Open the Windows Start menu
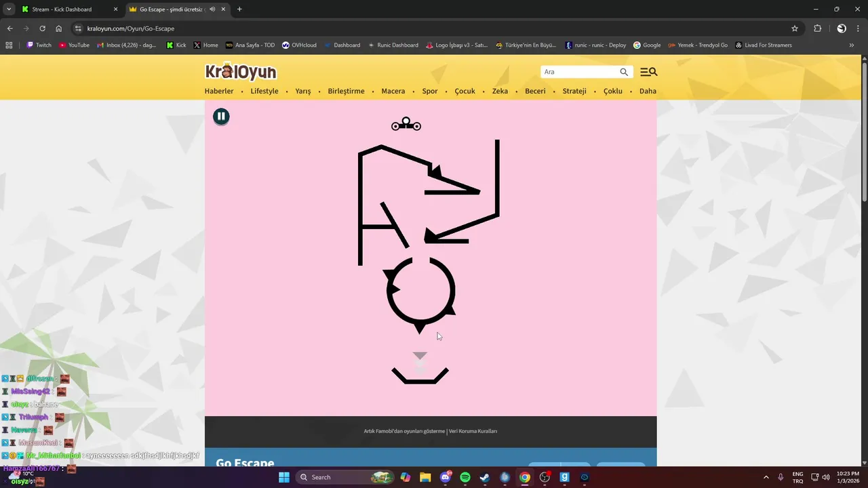 coord(284,477)
